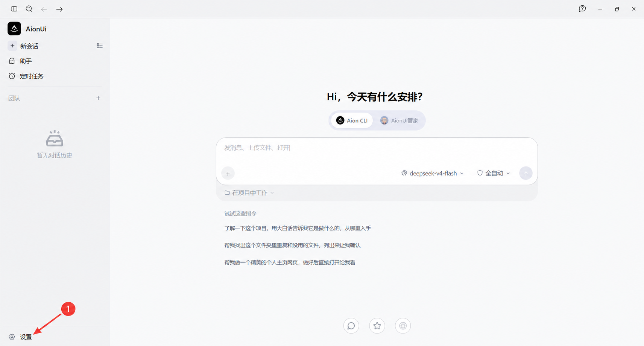Go back with the left arrow
The image size is (644, 346).
point(44,9)
